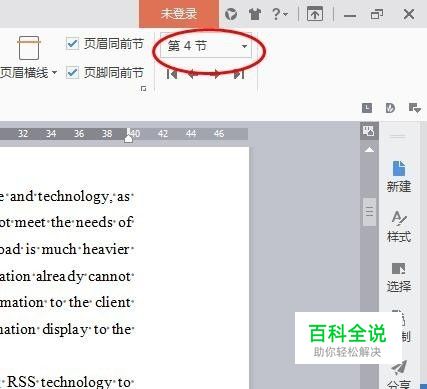Jump to first section arrow

(x=172, y=74)
